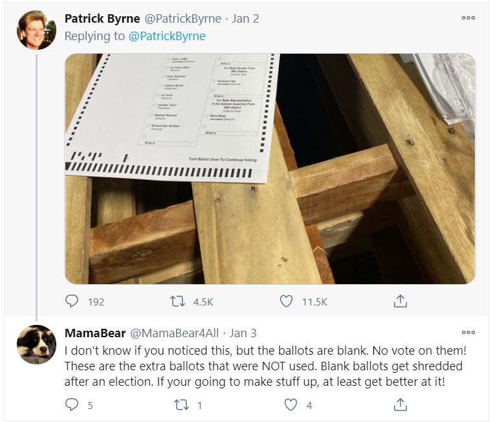Retweet MamaBear's reply
The width and height of the screenshot is (504, 422).
[177, 405]
